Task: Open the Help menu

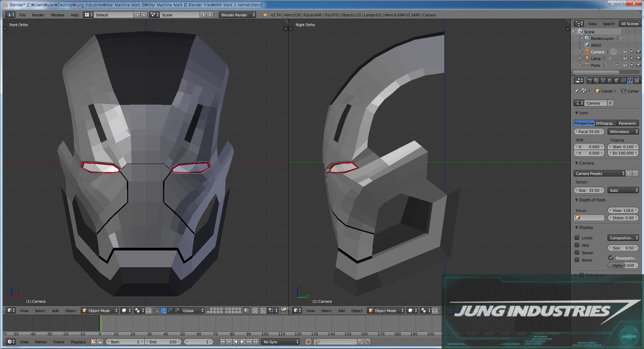Action: pos(75,15)
